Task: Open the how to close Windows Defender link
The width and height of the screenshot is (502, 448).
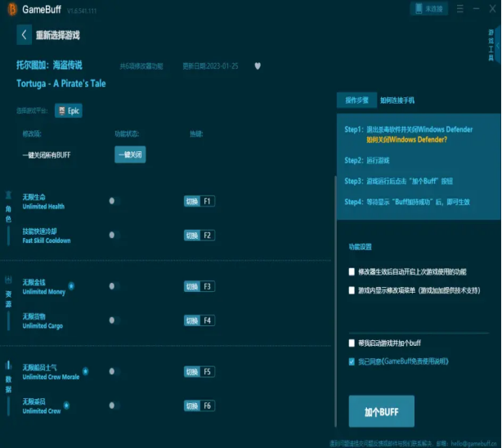Action: [406, 140]
